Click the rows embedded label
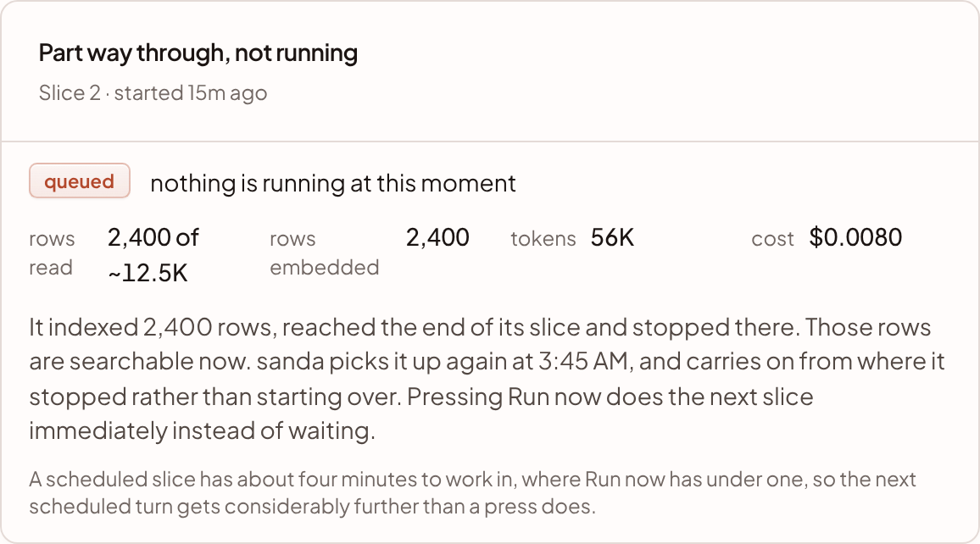The width and height of the screenshot is (980, 544). (325, 253)
